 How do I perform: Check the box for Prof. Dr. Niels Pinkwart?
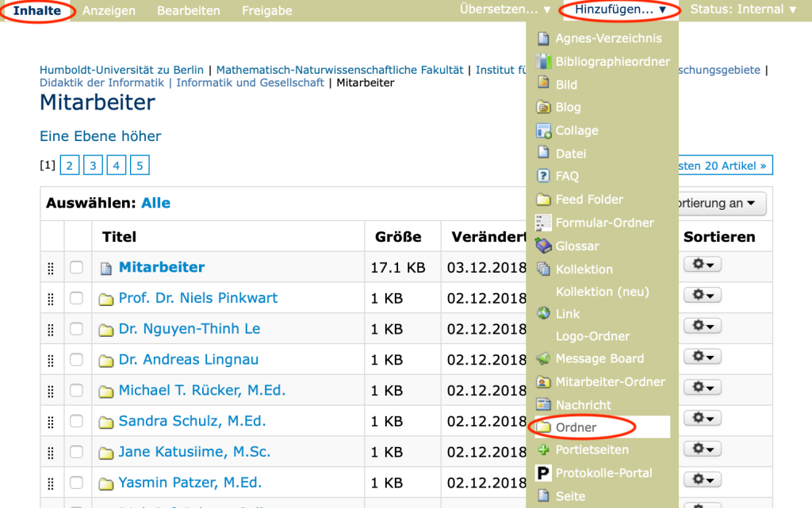[76, 298]
